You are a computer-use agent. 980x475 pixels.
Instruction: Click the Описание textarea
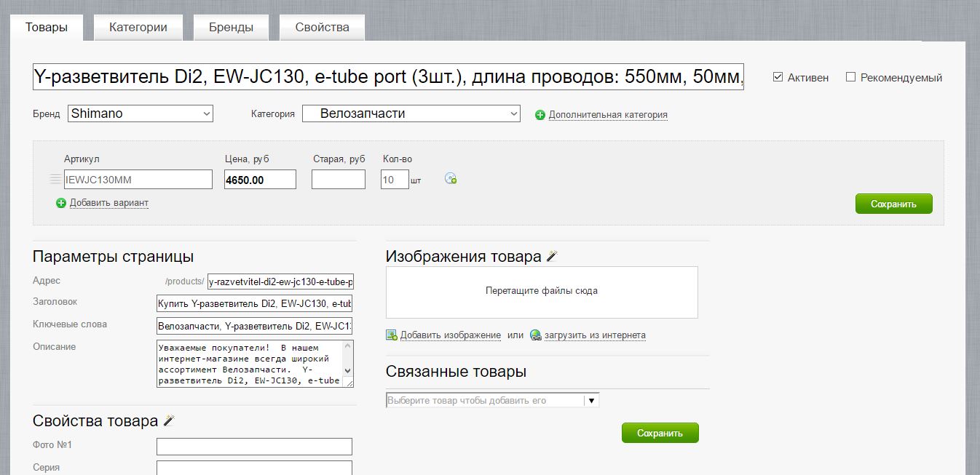(255, 363)
